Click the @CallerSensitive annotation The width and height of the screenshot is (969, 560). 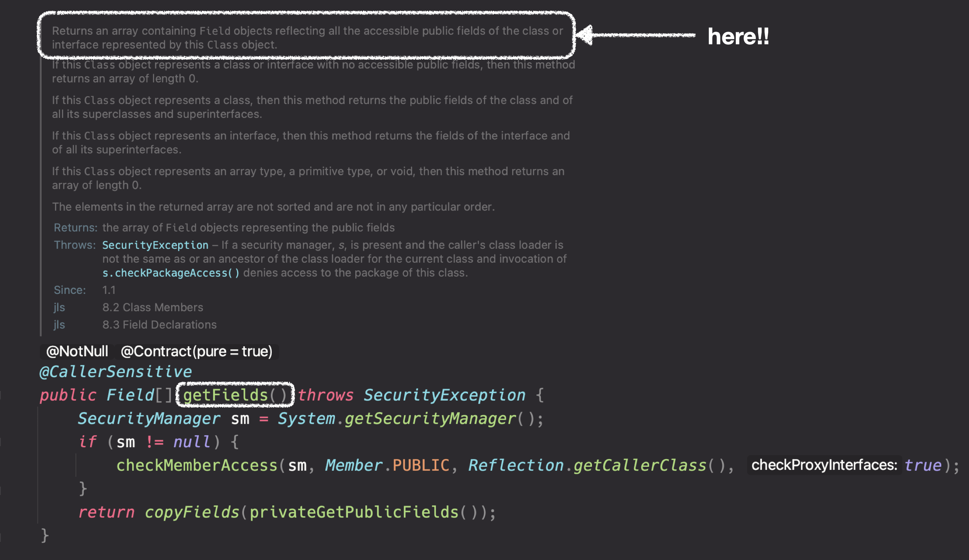point(115,372)
